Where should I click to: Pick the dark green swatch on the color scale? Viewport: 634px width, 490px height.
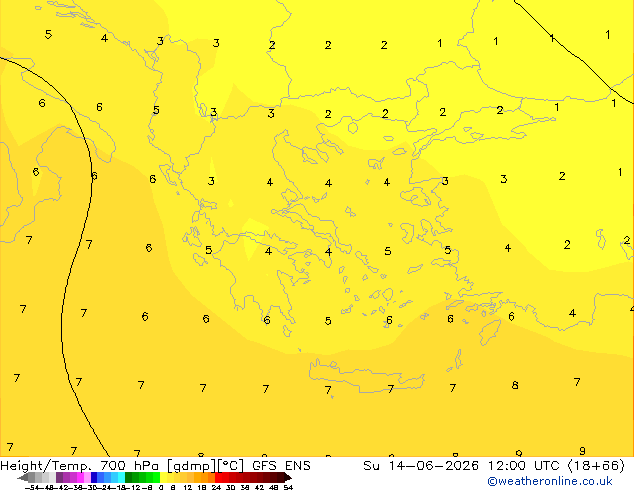click(129, 477)
